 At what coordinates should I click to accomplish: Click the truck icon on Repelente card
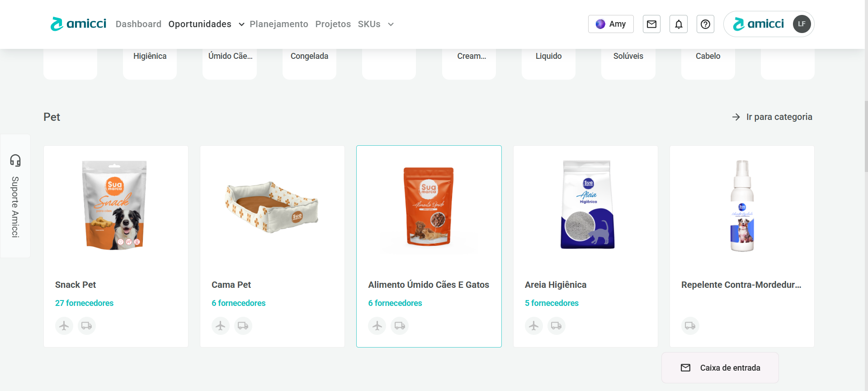[x=690, y=325]
